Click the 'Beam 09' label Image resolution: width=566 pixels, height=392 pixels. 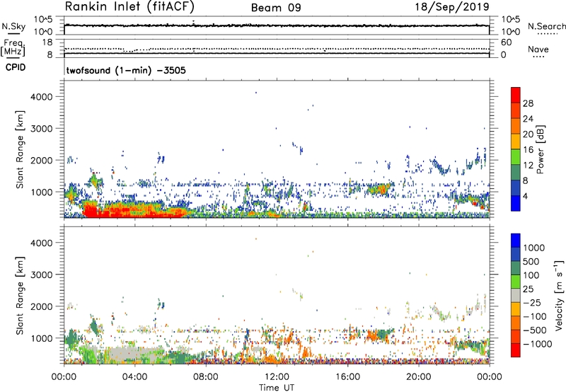(276, 8)
